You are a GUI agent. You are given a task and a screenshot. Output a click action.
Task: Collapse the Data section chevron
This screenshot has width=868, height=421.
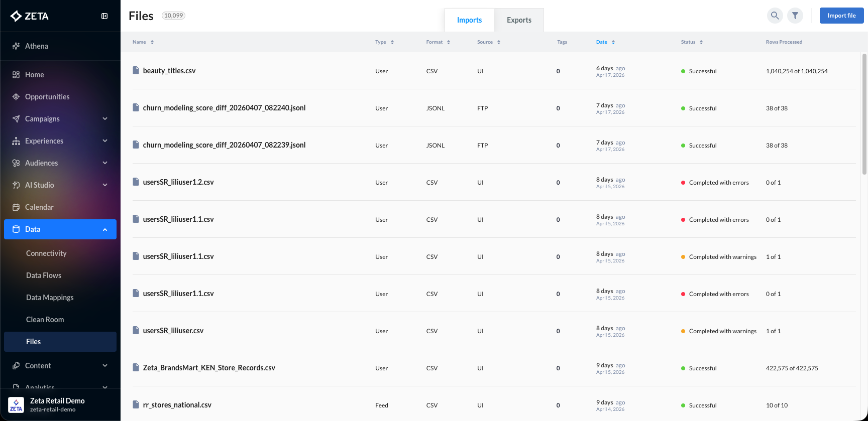coord(105,229)
